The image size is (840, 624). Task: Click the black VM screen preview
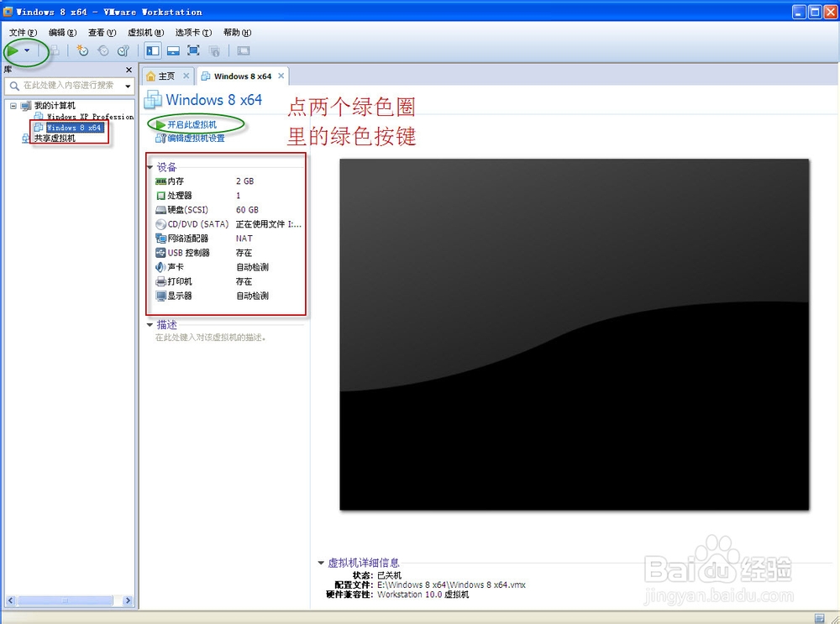click(575, 334)
